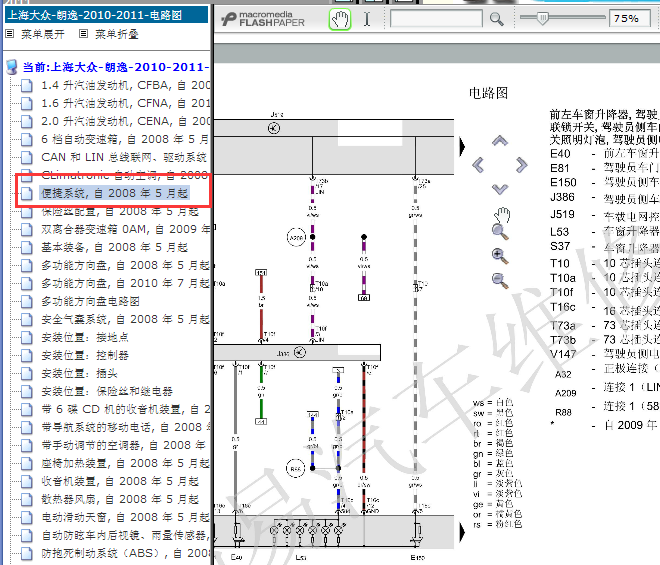The height and width of the screenshot is (565, 660).
Task: Click the black triangle marker at diagram bottom right
Action: pos(462,532)
